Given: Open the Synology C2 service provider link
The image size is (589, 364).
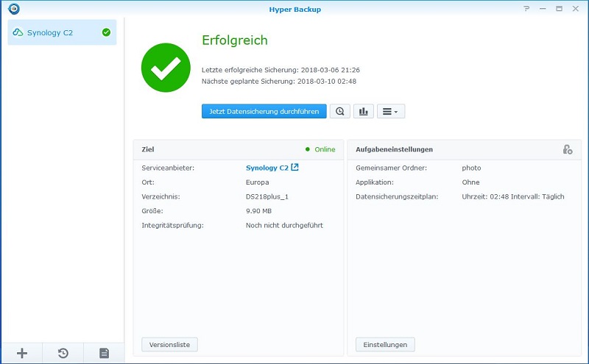Looking at the screenshot, I should click(267, 168).
